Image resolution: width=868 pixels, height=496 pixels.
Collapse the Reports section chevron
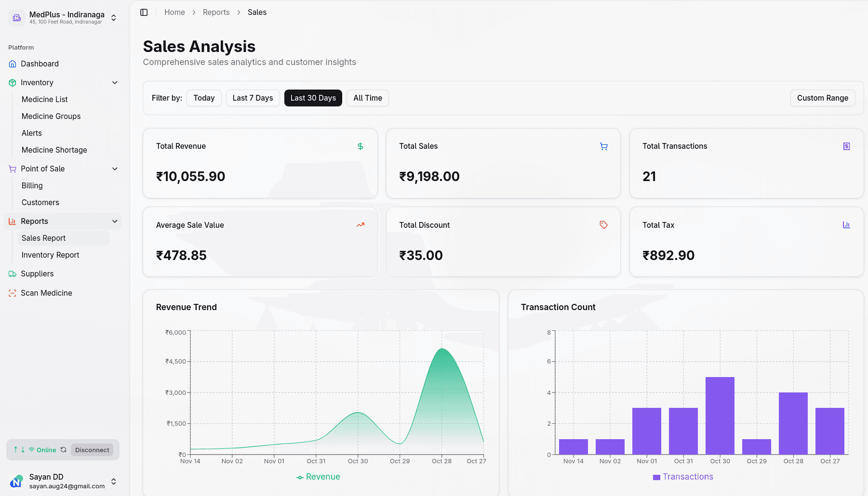tap(115, 222)
